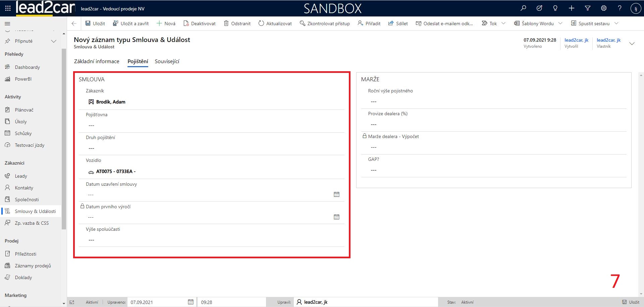644x307 pixels.
Task: Open the Brodík, Adam customer link
Action: 111,102
